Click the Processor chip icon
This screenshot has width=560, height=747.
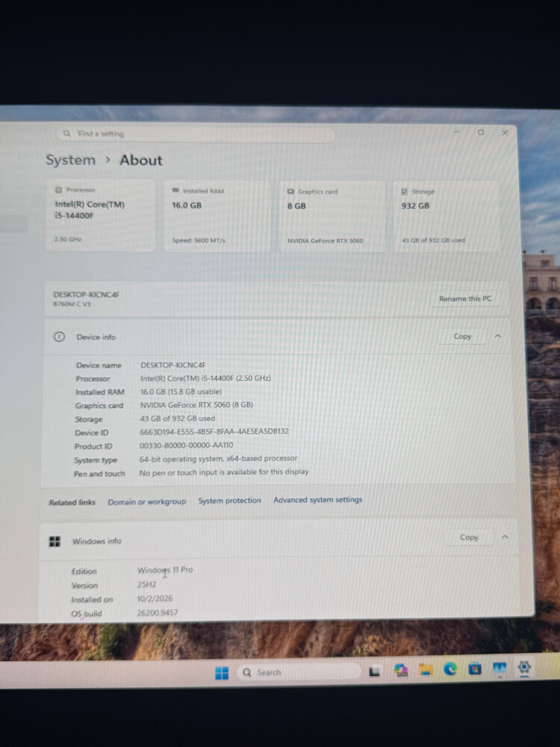click(x=58, y=190)
